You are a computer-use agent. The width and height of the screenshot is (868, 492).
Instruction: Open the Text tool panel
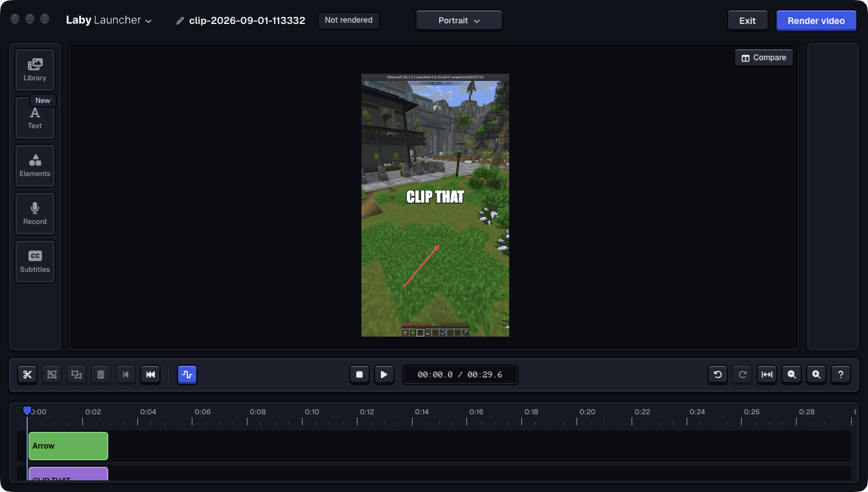(x=35, y=118)
